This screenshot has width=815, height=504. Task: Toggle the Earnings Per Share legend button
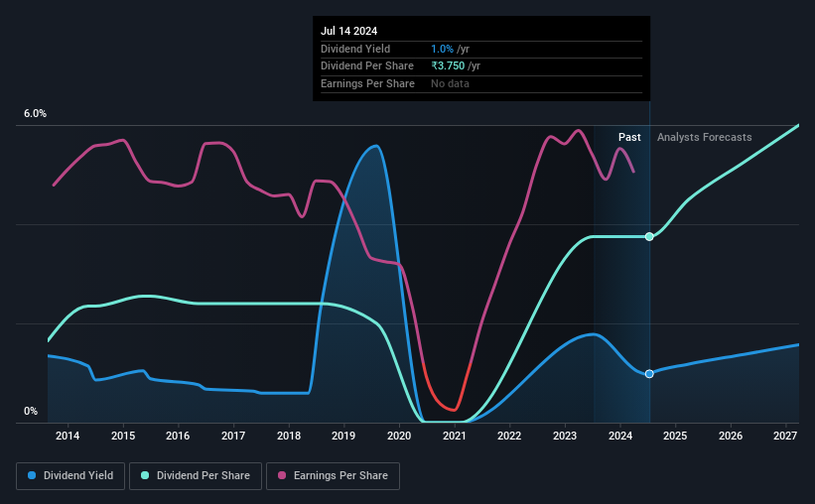(x=333, y=476)
